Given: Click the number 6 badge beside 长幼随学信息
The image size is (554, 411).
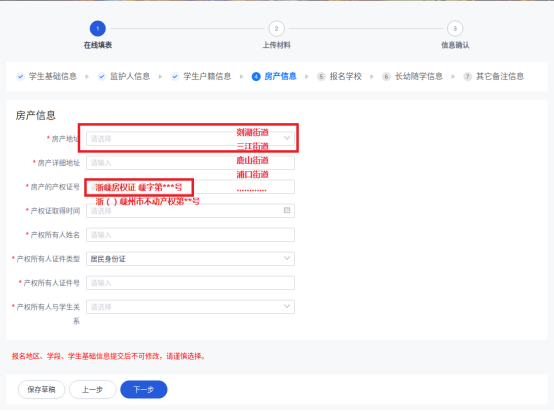Looking at the screenshot, I should pos(387,76).
